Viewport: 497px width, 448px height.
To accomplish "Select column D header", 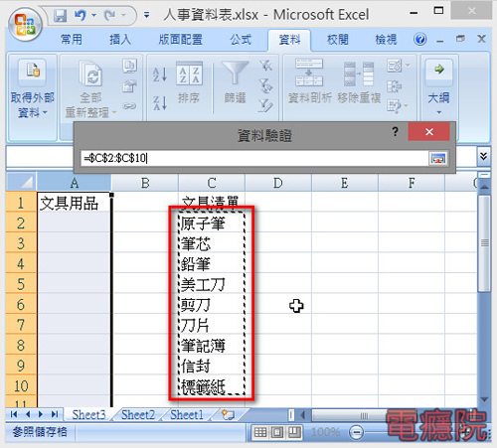I will 278,183.
